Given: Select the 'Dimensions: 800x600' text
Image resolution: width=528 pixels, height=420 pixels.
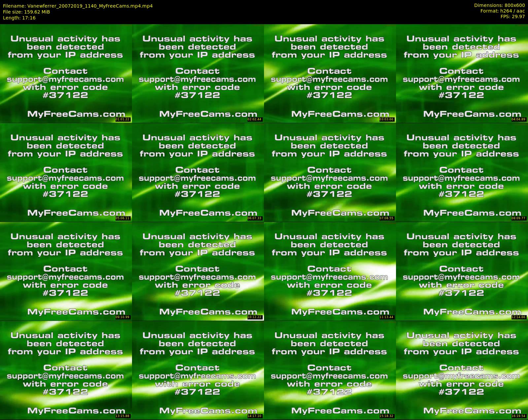Looking at the screenshot, I should coord(499,5).
